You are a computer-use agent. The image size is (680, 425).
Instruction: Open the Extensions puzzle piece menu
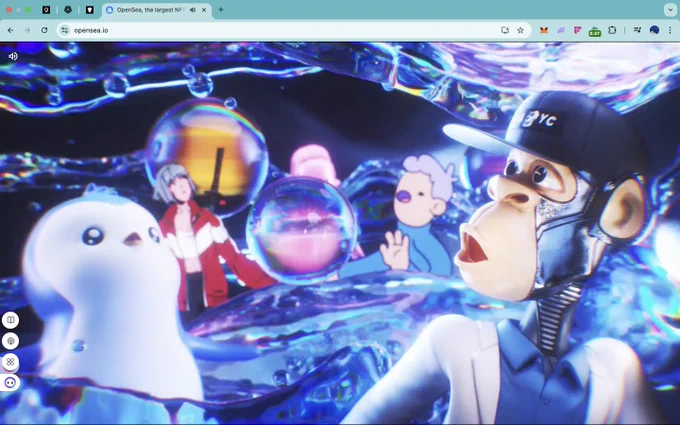coord(612,30)
